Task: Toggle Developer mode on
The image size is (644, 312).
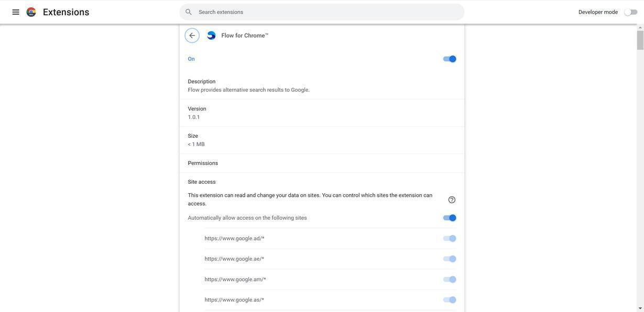Action: point(630,12)
